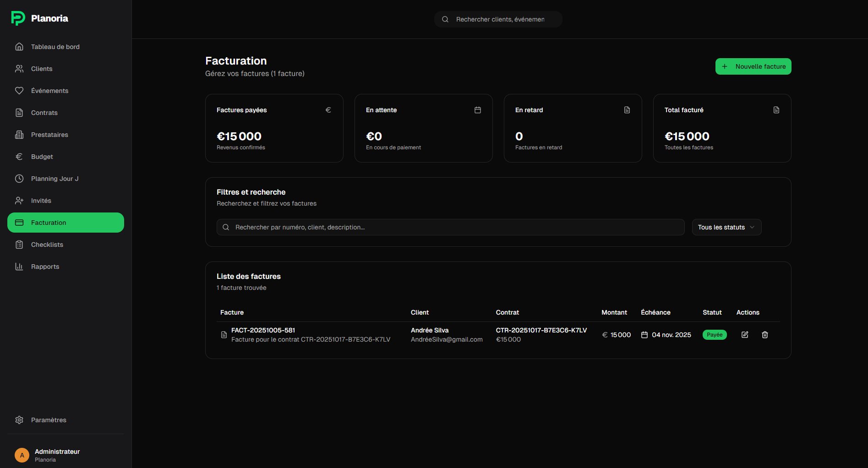Click the top search magnifier icon
The height and width of the screenshot is (468, 868).
(445, 19)
